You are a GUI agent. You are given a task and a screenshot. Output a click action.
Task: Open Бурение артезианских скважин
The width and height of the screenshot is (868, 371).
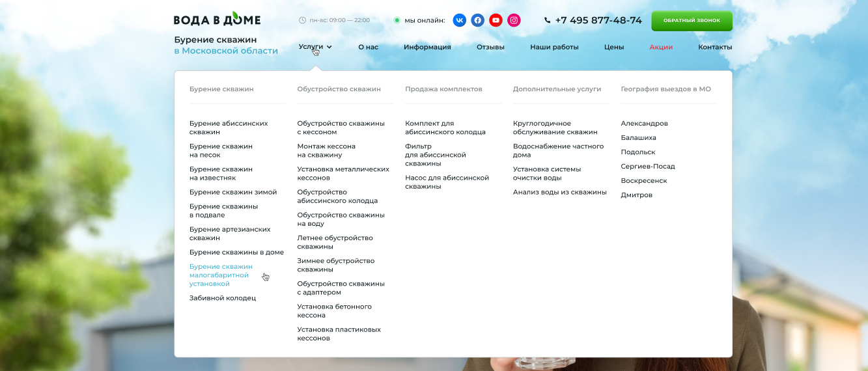(230, 234)
